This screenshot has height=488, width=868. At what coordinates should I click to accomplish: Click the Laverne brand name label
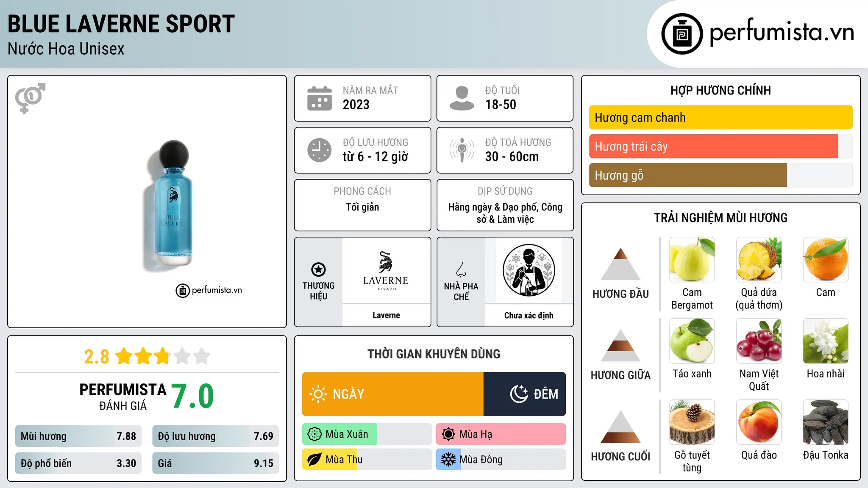tap(386, 315)
